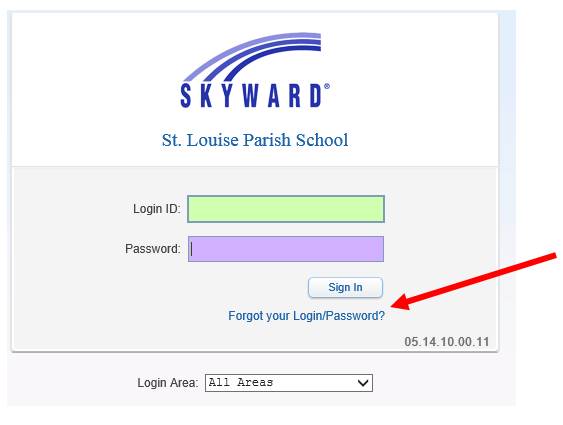
Task: Open the Forgot your Login/Password? link
Action: [x=306, y=316]
